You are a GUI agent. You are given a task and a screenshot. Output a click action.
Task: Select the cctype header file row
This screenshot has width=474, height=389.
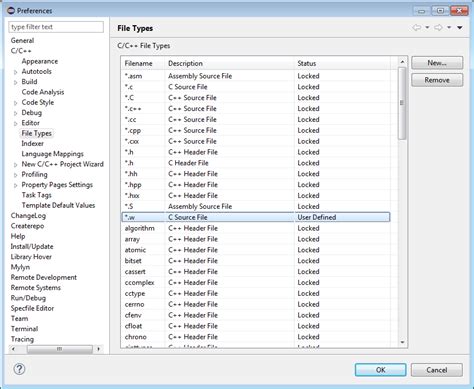click(x=256, y=293)
